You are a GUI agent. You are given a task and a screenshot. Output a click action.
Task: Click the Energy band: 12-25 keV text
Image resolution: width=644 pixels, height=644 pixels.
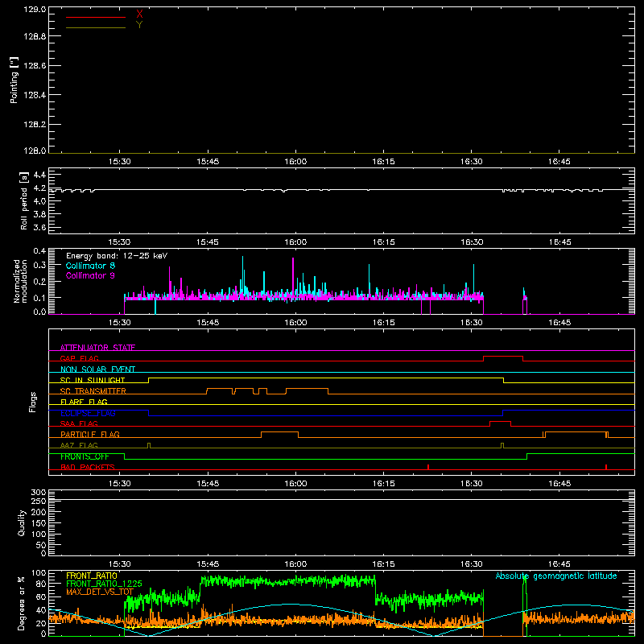[x=117, y=256]
